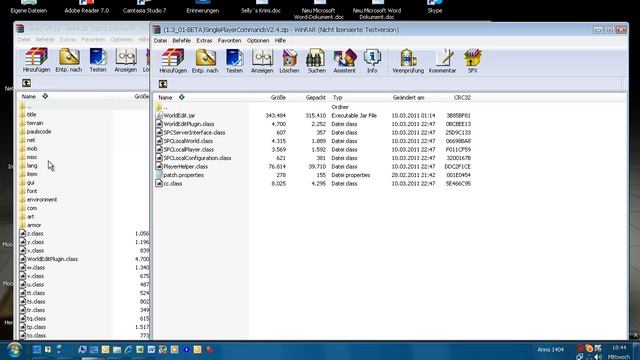The image size is (640, 360).
Task: Open the Hilfe menu
Action: [280, 41]
